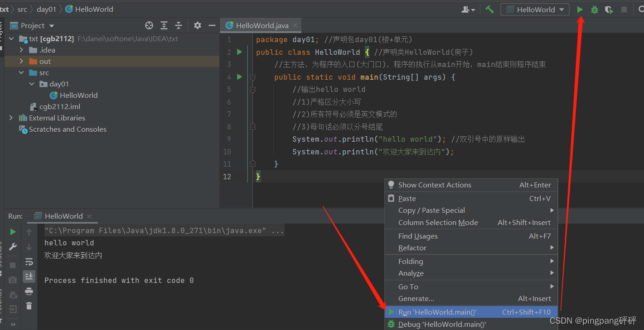The image size is (644, 330).
Task: Collapse the src folder
Action: [21, 72]
